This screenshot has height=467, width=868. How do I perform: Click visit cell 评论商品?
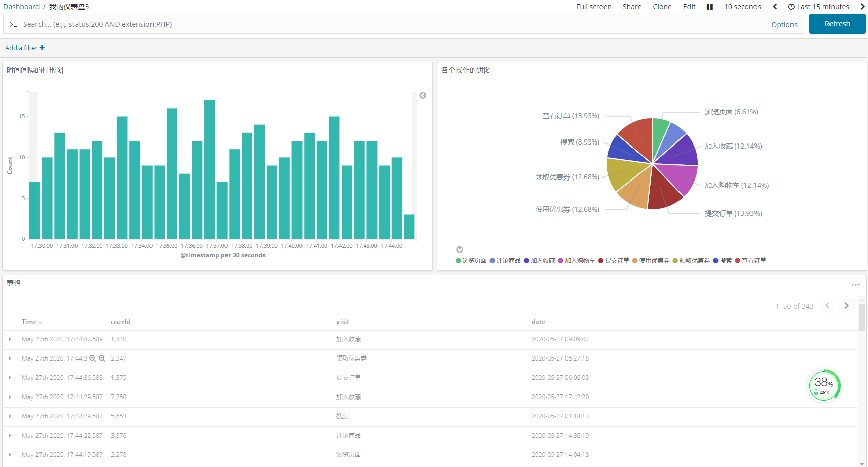(349, 436)
